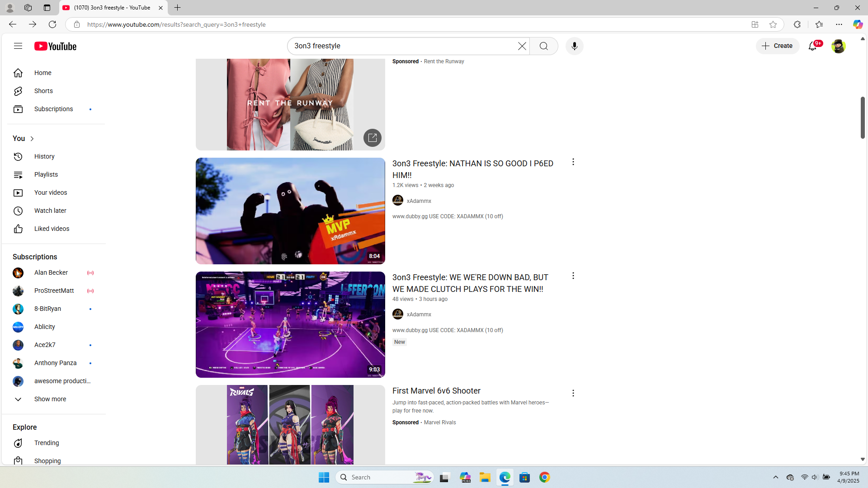Go back in browser history

(12, 24)
